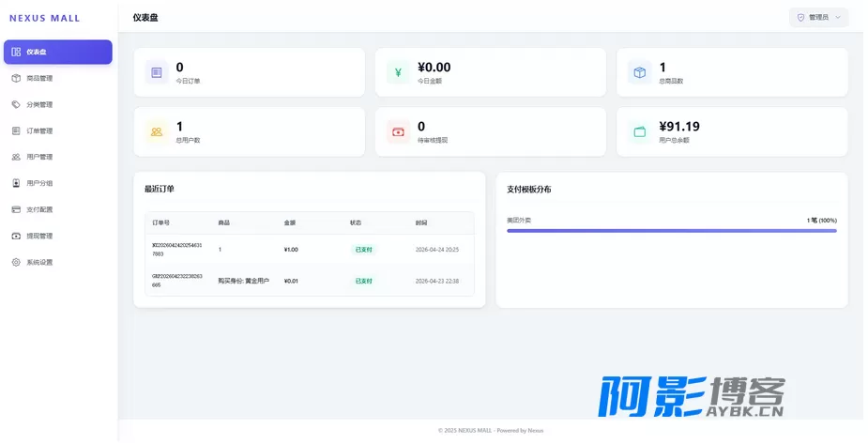Click the 用户分组 badge icon

click(x=16, y=183)
